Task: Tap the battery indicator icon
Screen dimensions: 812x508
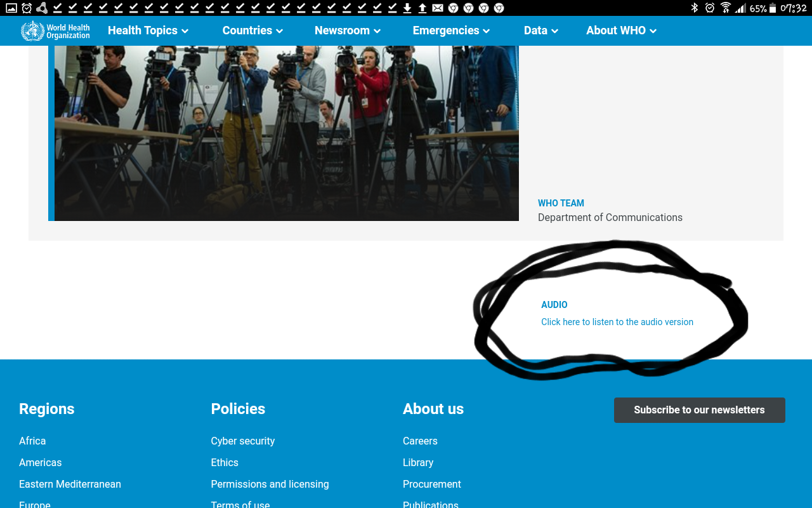Action: pyautogui.click(x=772, y=8)
